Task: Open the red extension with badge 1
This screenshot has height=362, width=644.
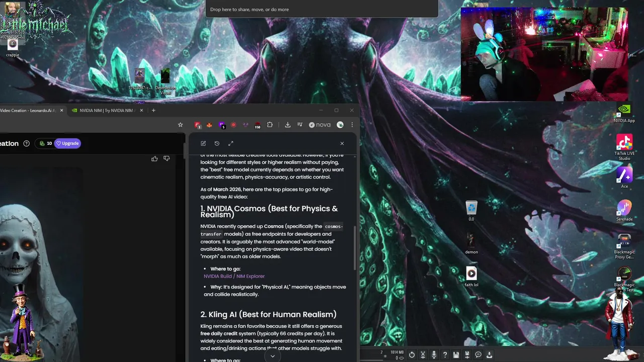Action: point(198,125)
